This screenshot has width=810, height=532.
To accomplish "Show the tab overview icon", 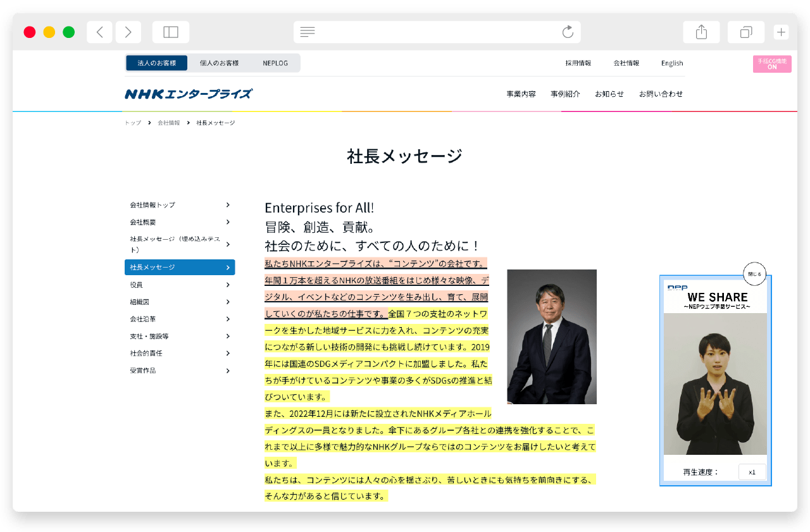I will 746,32.
